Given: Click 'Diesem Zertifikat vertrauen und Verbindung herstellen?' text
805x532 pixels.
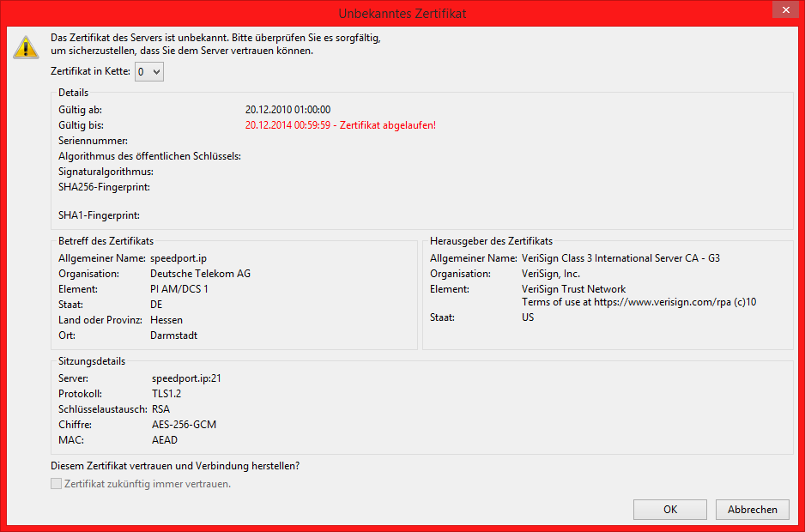Looking at the screenshot, I should (175, 466).
